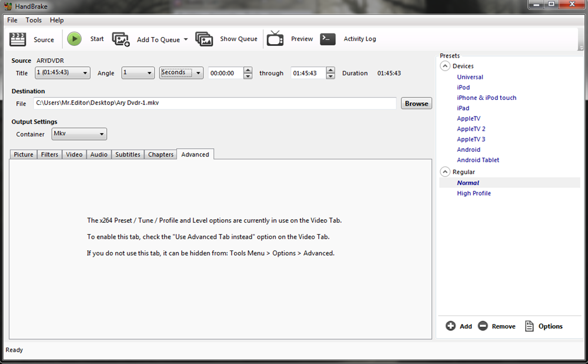Screen dimensions: 588x364
Task: Click the Add To Queue picture icon
Action: coord(121,39)
